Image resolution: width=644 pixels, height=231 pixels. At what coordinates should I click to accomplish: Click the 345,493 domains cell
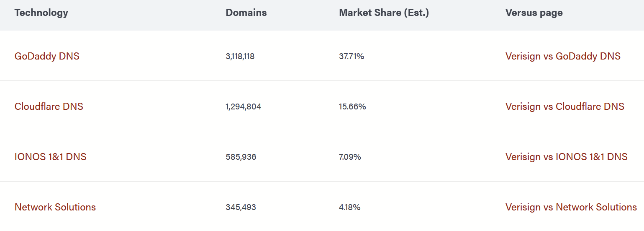[241, 207]
